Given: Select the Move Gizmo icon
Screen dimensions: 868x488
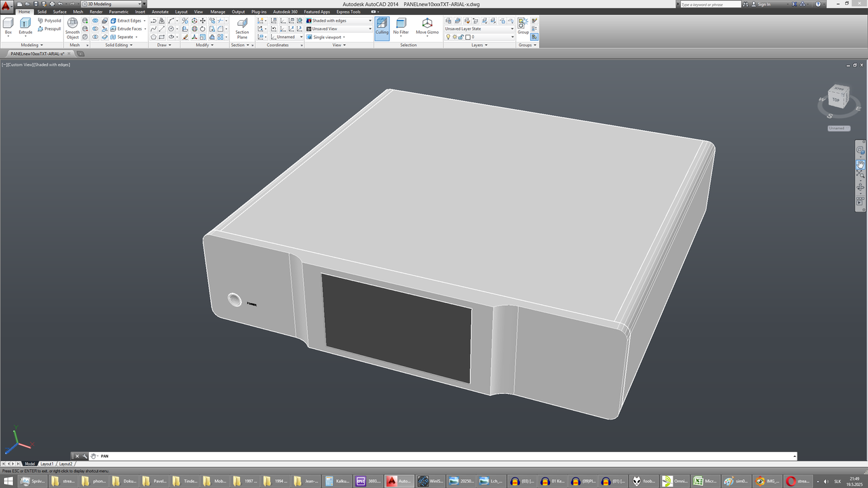Looking at the screenshot, I should coord(427,26).
